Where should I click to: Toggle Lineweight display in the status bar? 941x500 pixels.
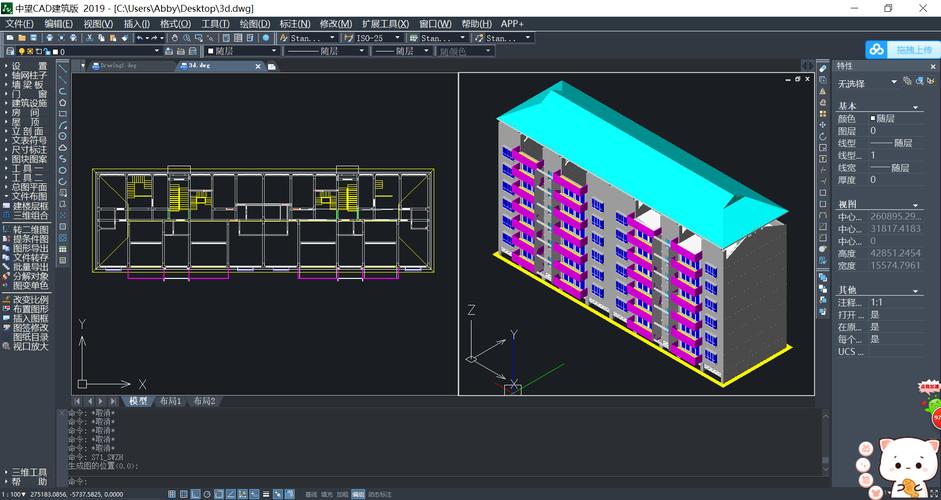tap(266, 494)
